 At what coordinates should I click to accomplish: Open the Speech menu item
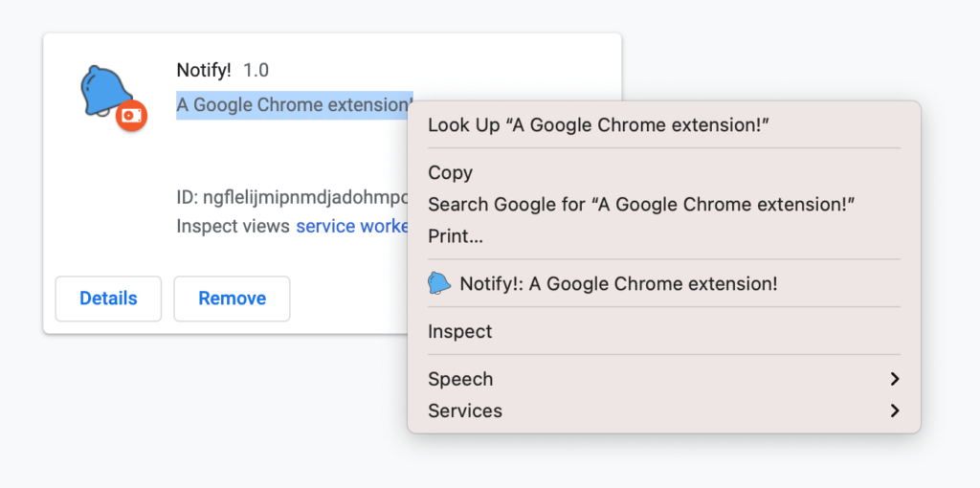[x=460, y=379]
